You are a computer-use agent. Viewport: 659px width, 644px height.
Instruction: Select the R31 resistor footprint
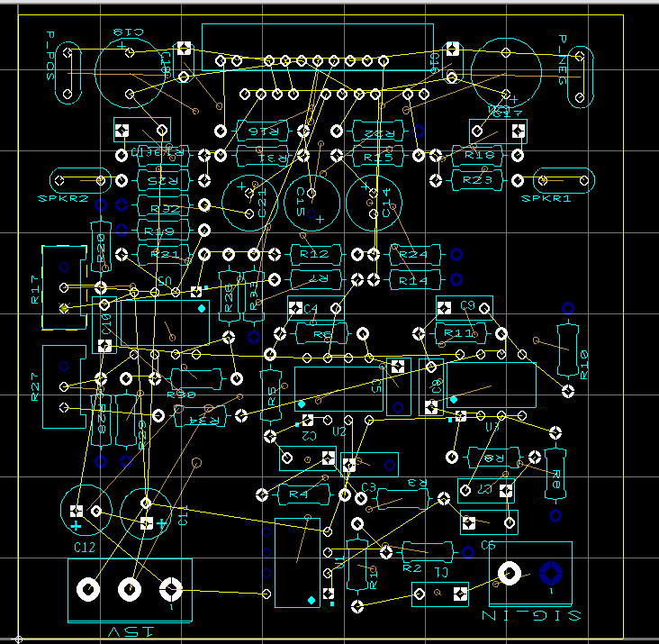262,157
